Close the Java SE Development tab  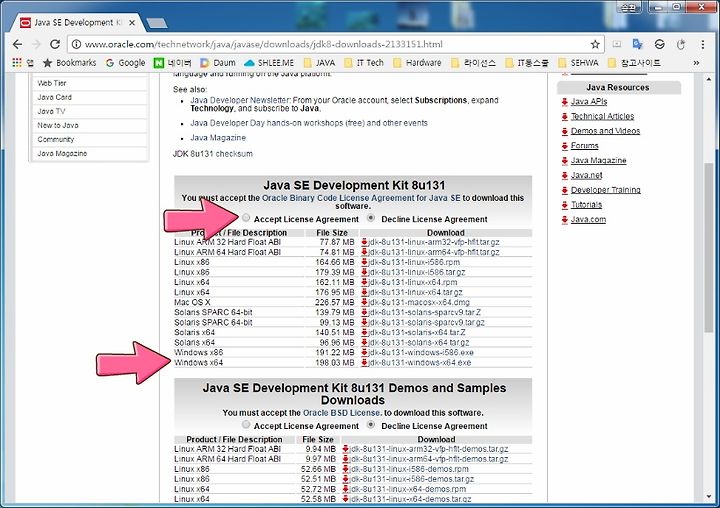[132, 23]
